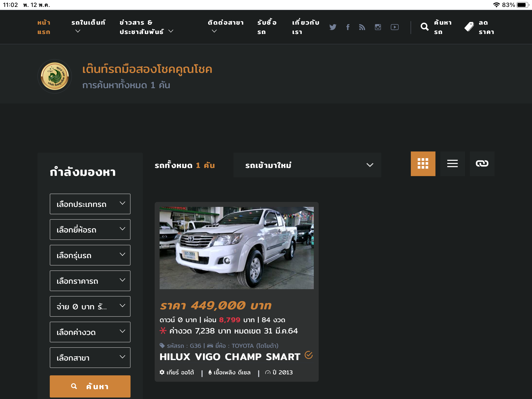Open the Twitter social link icon
The height and width of the screenshot is (399, 532).
(333, 27)
